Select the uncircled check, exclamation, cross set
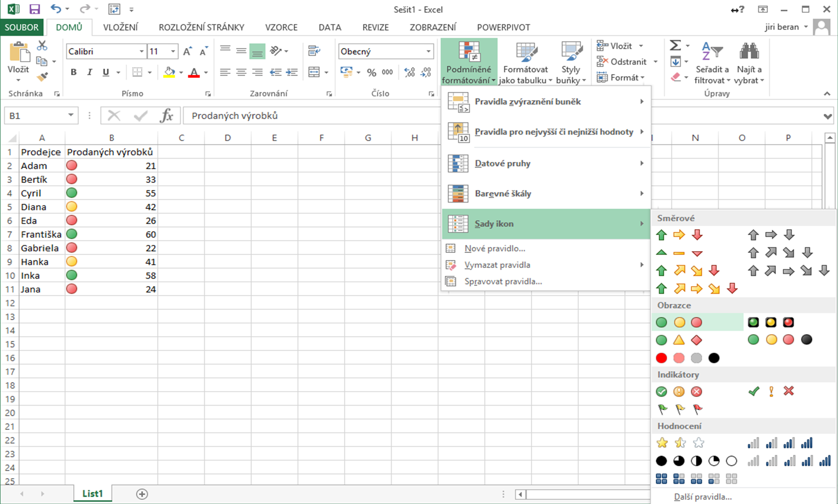Viewport: 838px width, 504px height. (771, 392)
